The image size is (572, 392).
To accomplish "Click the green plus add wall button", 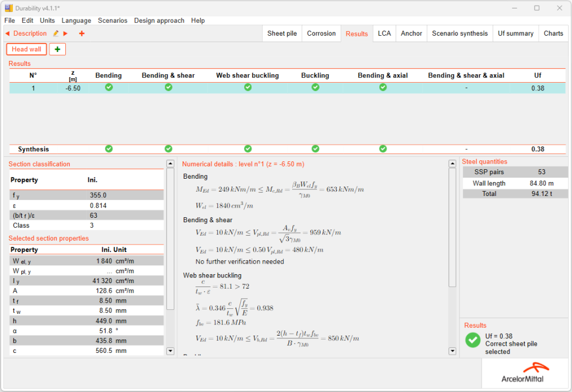I will click(58, 49).
